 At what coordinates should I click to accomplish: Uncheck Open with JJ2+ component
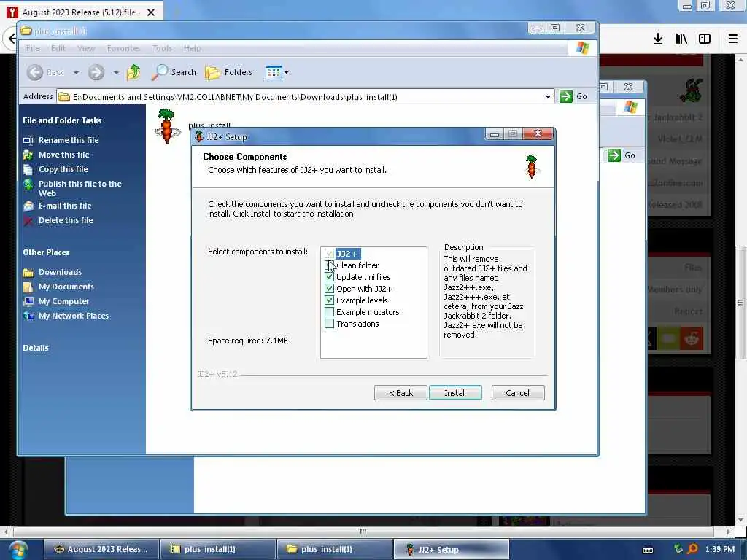329,289
